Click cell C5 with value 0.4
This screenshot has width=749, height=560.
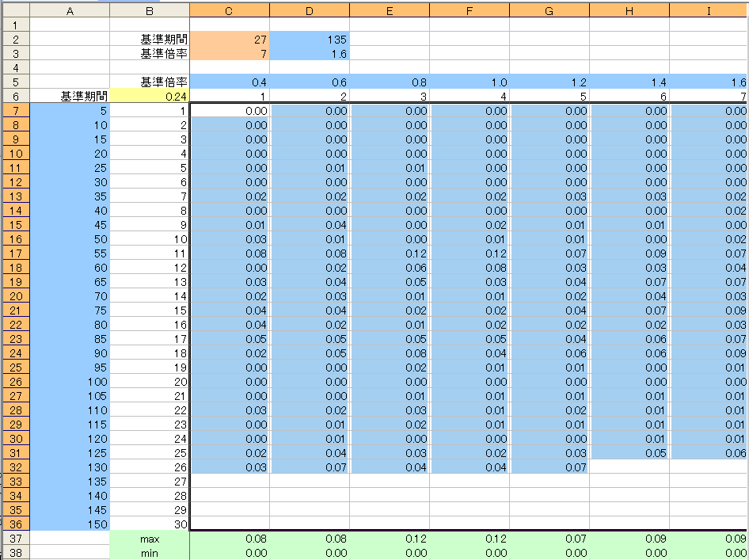pyautogui.click(x=230, y=82)
